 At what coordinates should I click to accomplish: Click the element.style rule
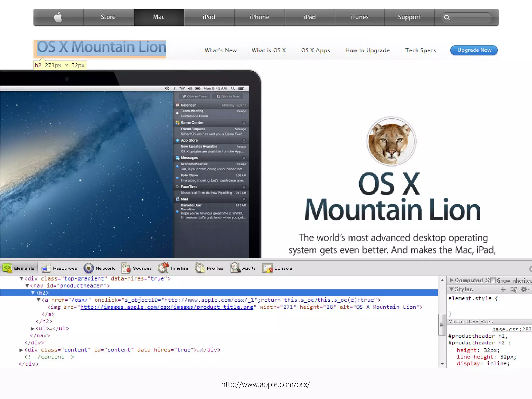coord(473,299)
